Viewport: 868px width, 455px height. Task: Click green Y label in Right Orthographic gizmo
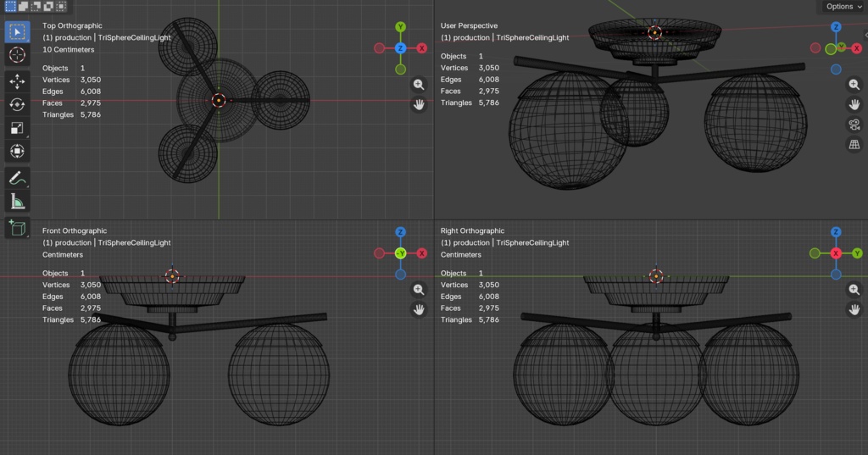pos(857,253)
